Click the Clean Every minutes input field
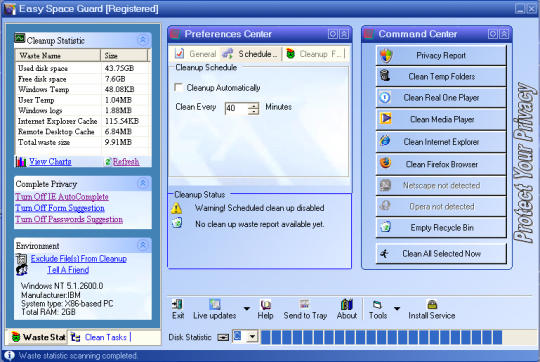 236,108
